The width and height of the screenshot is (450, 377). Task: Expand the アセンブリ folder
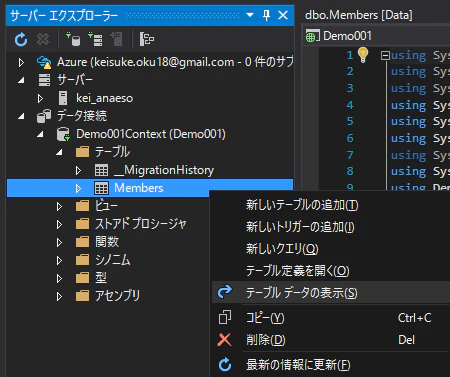[59, 296]
